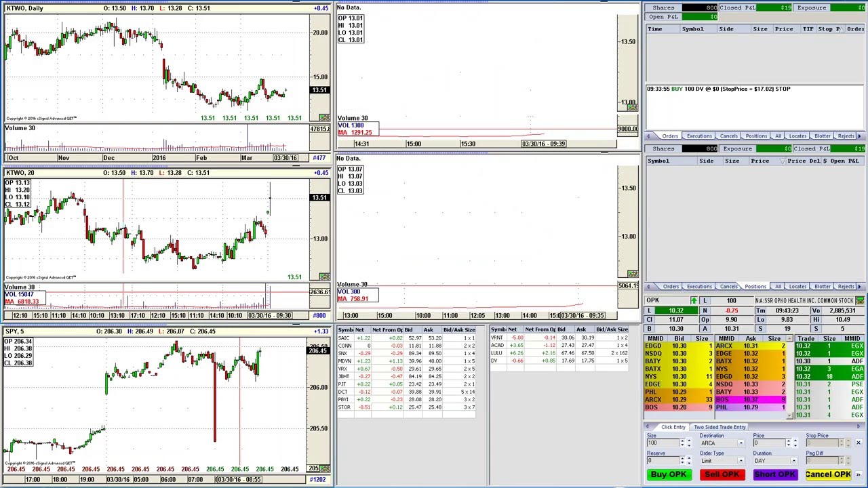Click EDGD bid row at 10.30
This screenshot has height=488, width=868.
coord(678,346)
